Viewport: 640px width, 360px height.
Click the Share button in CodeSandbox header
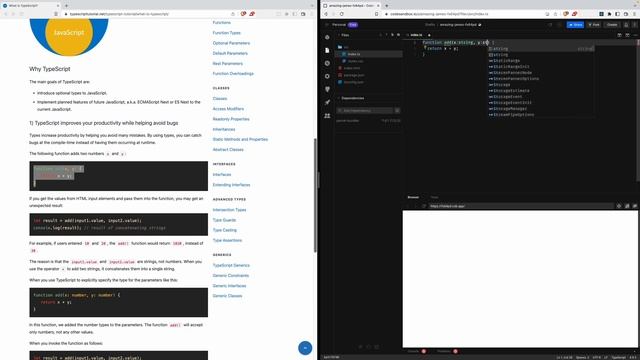pyautogui.click(x=576, y=25)
